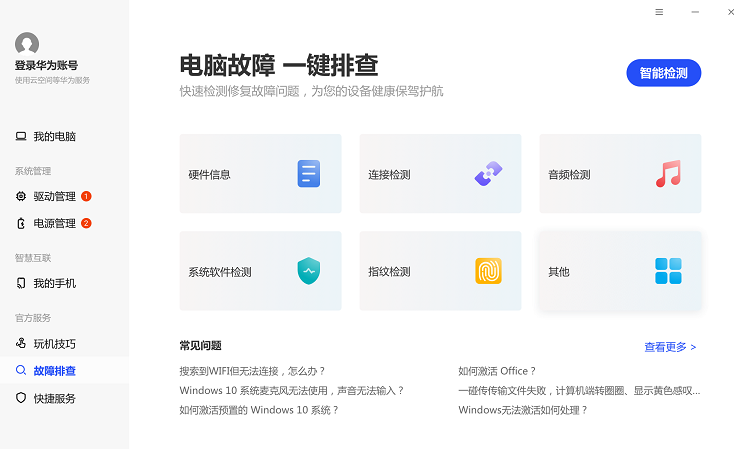The image size is (750, 449).
Task: Open 玩机技巧 sidebar entry
Action: point(54,344)
